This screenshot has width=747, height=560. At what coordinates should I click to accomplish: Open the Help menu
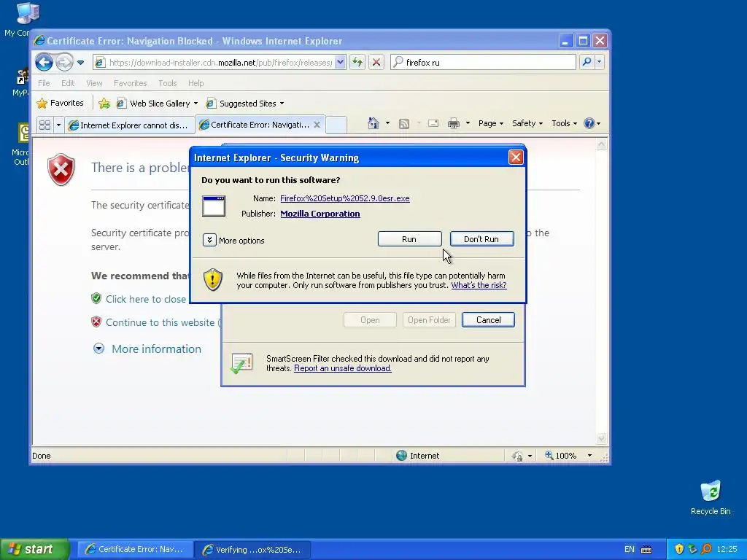pos(196,83)
